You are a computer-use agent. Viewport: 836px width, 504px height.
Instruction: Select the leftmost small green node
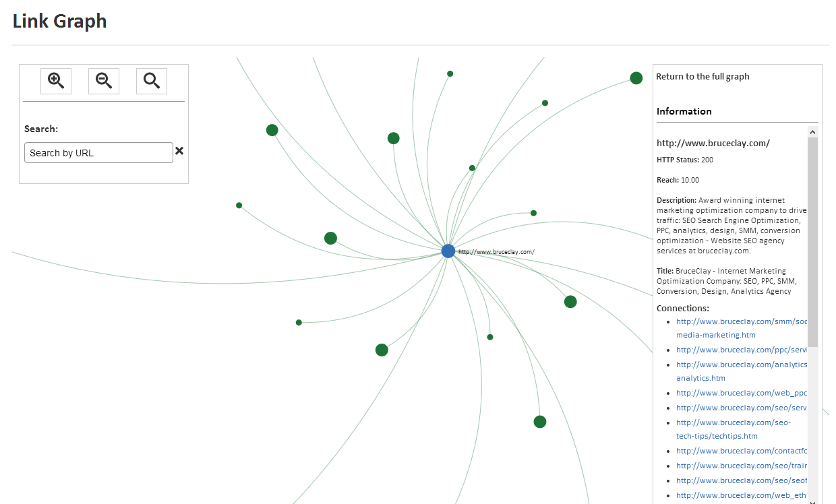click(239, 206)
